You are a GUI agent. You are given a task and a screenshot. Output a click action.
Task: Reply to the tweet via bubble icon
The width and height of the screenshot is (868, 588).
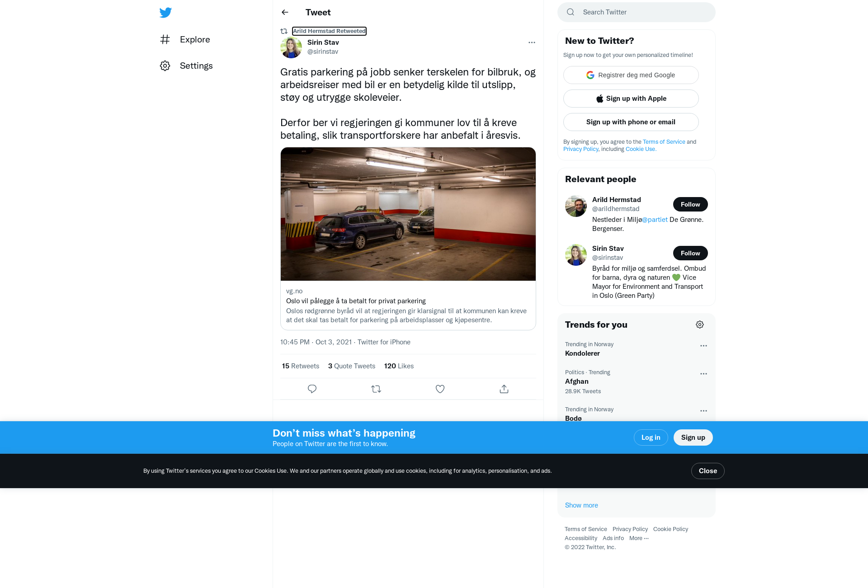point(312,389)
